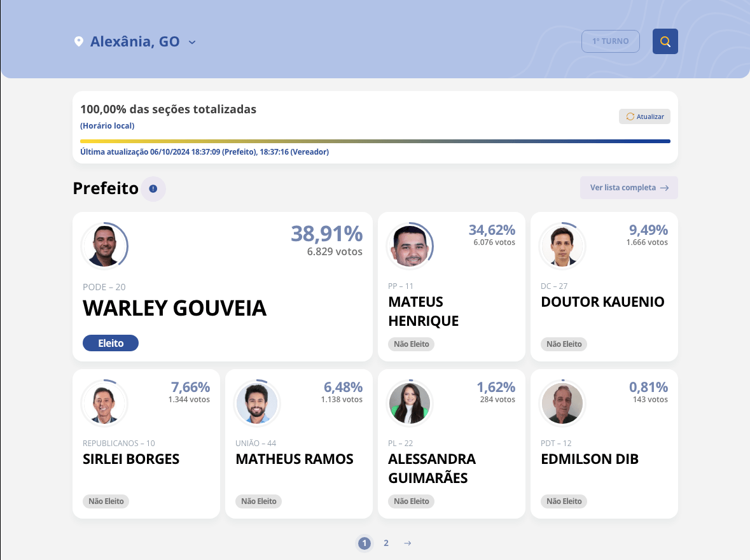Open Edmilson Dib's candidate photo
Viewport: 750px width, 560px height.
point(562,403)
